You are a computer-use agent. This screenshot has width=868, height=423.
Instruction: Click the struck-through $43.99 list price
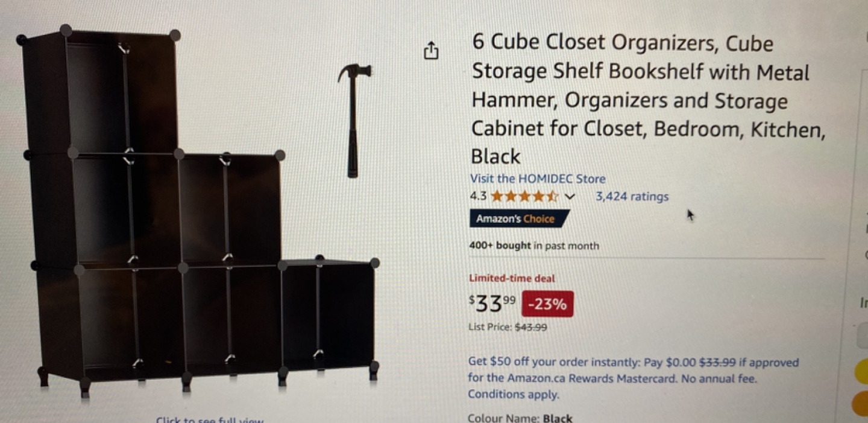point(531,327)
